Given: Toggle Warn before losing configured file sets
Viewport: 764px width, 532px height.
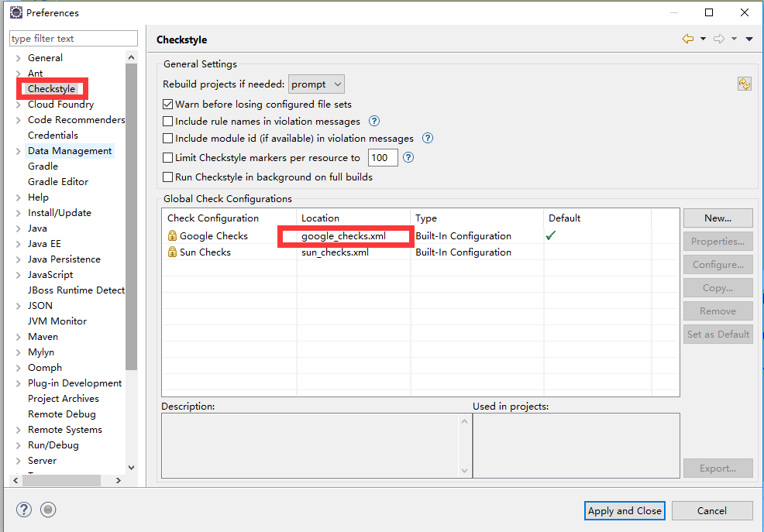Looking at the screenshot, I should 167,105.
